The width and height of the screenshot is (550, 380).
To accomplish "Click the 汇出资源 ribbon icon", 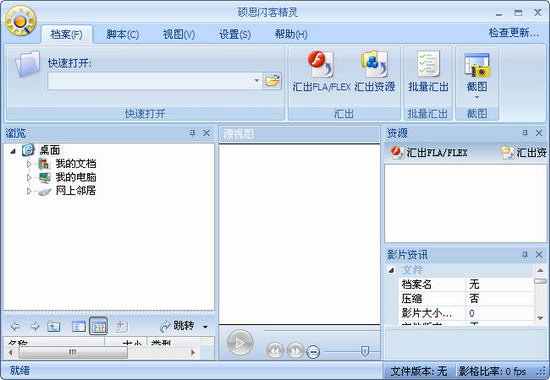I will [x=374, y=64].
